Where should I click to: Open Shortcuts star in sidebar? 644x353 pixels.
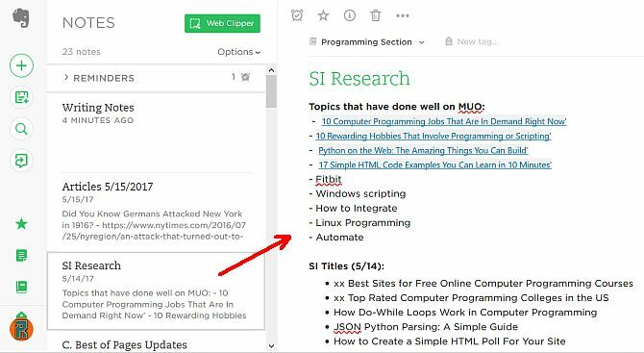21,224
